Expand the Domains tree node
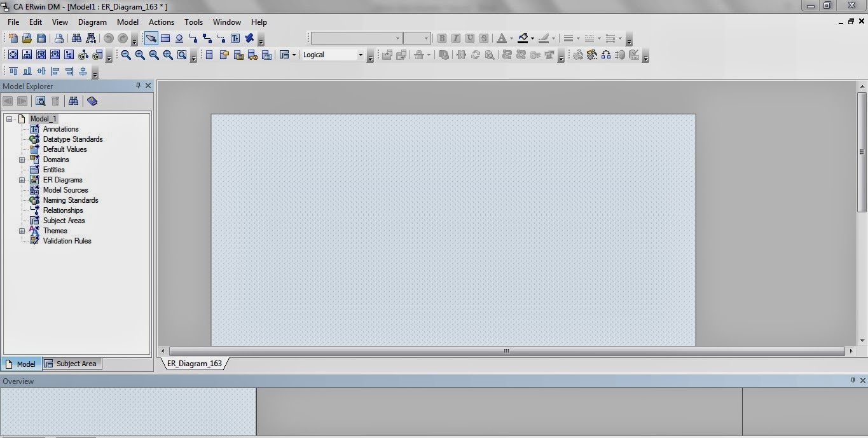 pos(22,160)
